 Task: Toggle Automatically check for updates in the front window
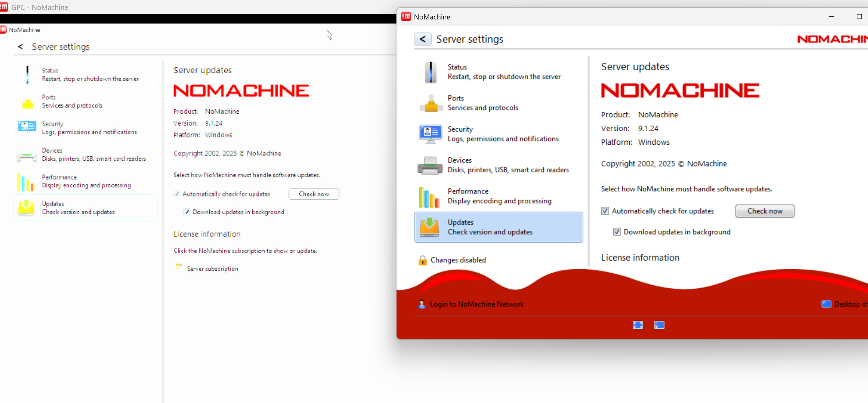pos(605,211)
